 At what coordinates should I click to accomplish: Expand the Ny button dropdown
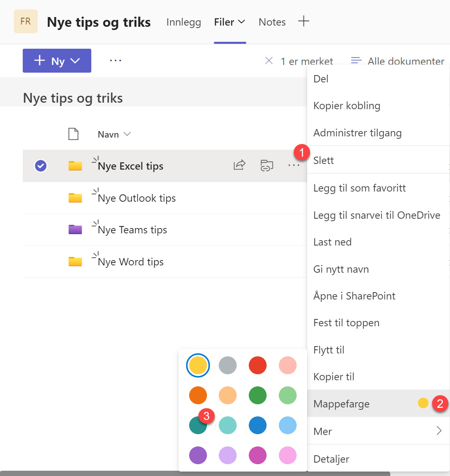(75, 60)
